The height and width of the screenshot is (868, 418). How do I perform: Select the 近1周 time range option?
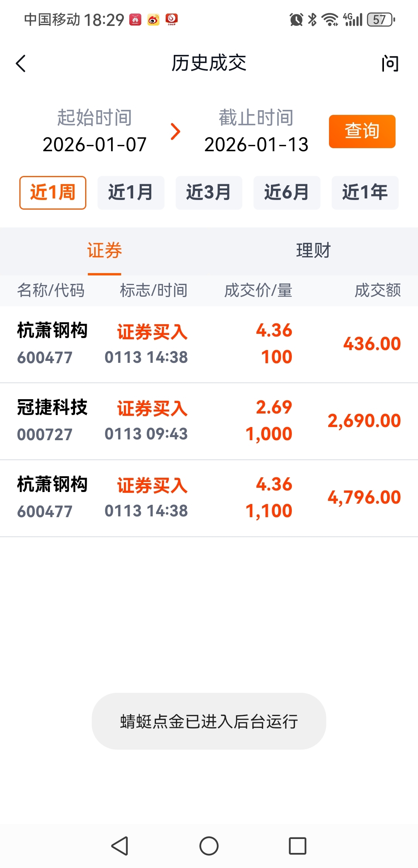point(53,193)
